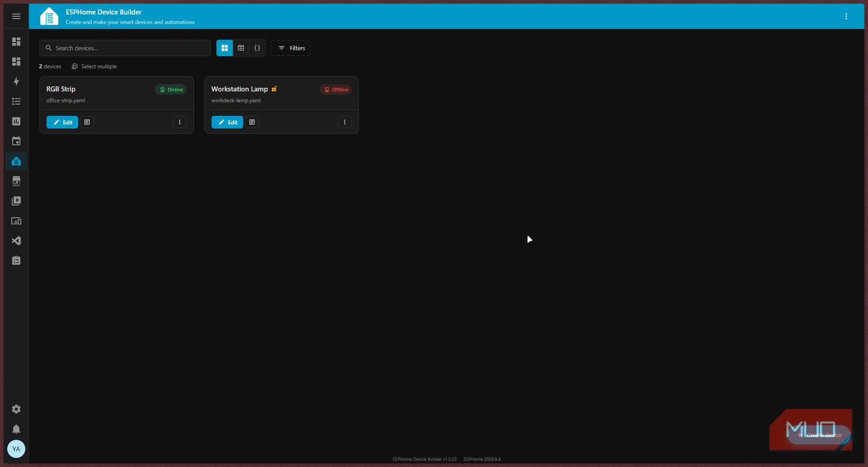Open Workstation Lamp card overflow menu
The image size is (868, 467).
[344, 122]
